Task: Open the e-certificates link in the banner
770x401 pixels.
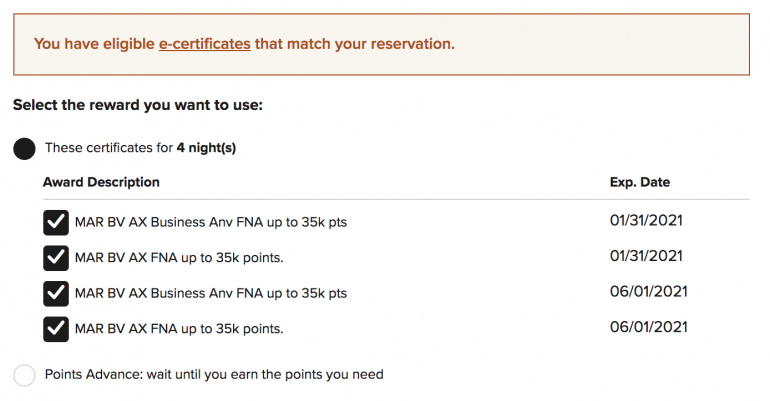Action: (204, 44)
